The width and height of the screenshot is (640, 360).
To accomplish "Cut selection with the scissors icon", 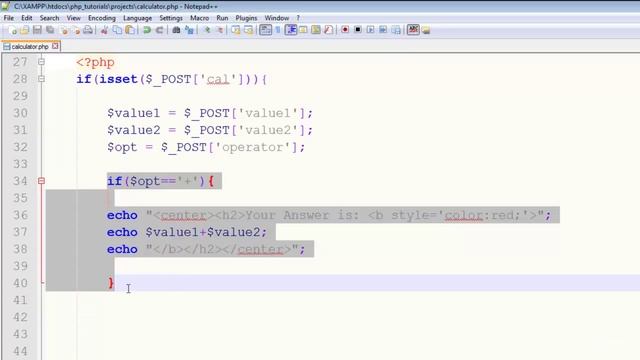I will click(x=104, y=30).
